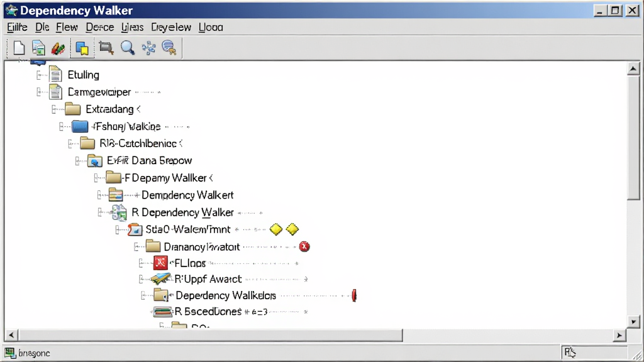Click the folder icon beside RI8-Catchlbenice
Image resolution: width=644 pixels, height=362 pixels.
click(x=87, y=143)
